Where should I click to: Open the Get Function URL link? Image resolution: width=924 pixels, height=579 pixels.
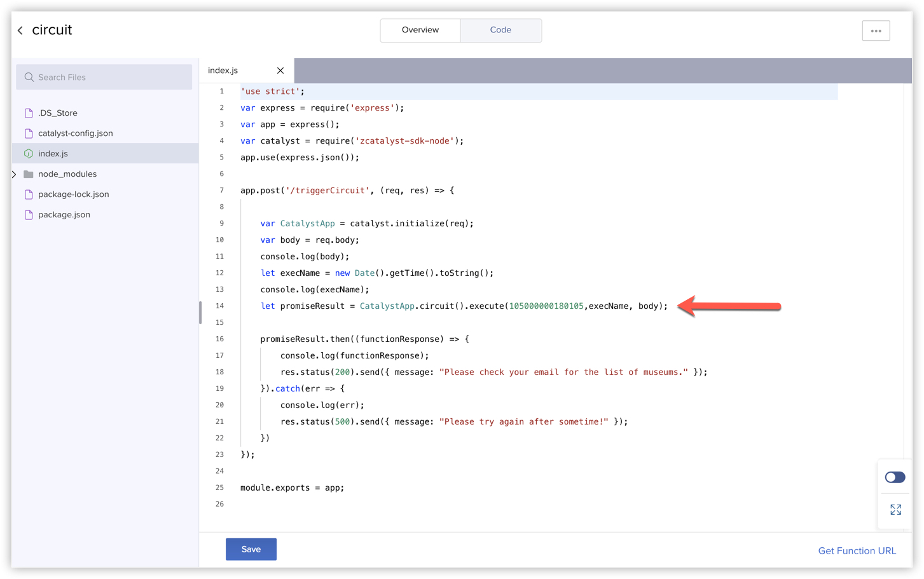[857, 551]
